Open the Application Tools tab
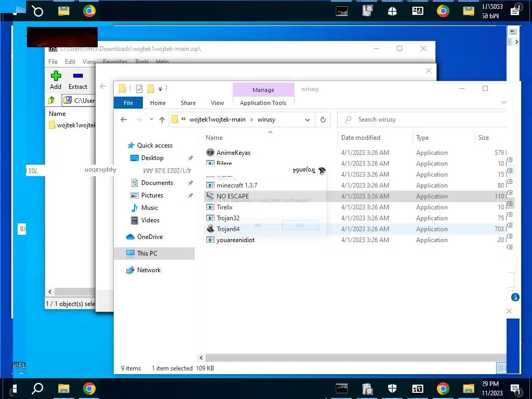Image resolution: width=532 pixels, height=399 pixels. [x=263, y=103]
